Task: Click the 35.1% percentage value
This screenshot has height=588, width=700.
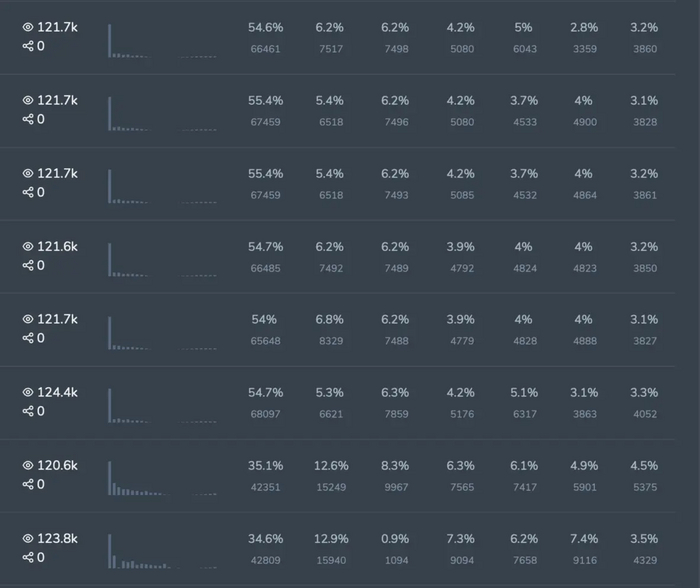Action: tap(265, 465)
